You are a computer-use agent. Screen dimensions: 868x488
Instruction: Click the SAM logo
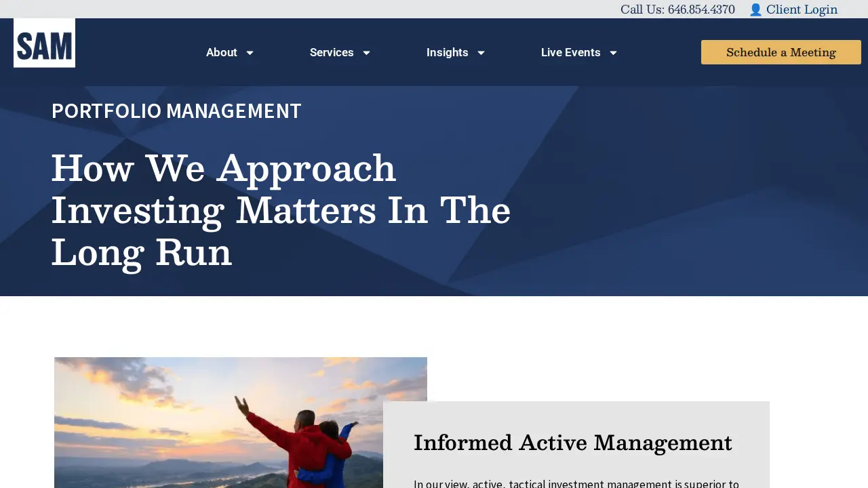(44, 43)
